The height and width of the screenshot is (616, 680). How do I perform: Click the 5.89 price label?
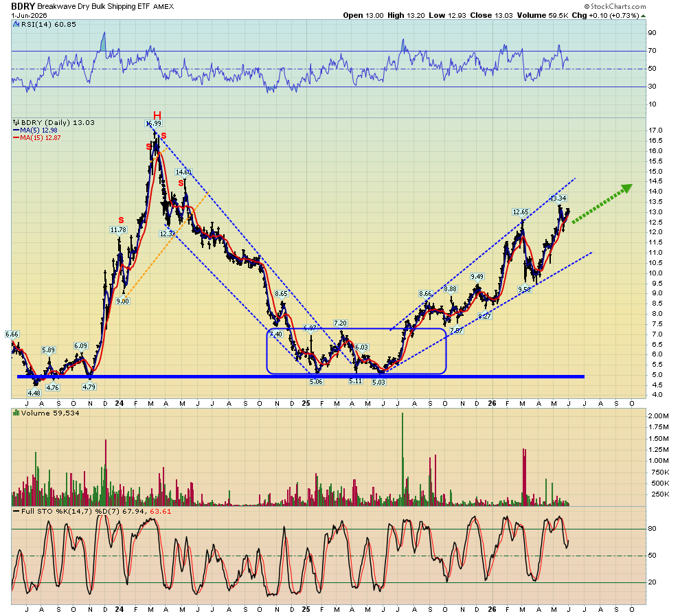49,350
